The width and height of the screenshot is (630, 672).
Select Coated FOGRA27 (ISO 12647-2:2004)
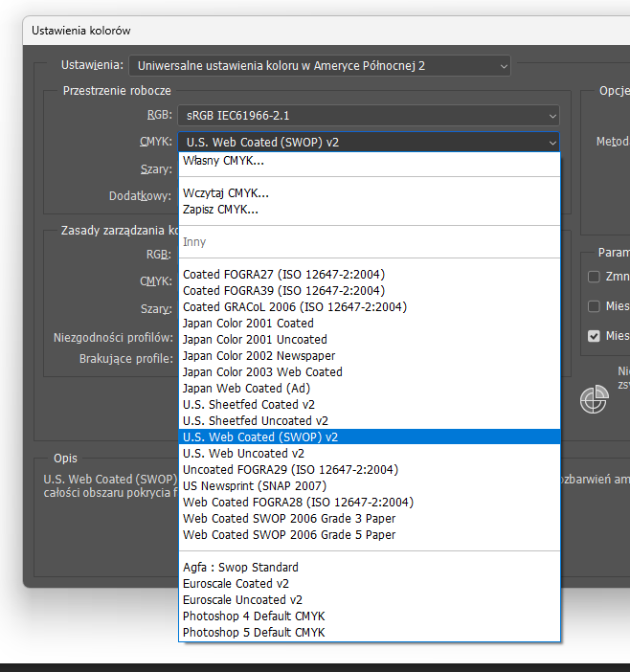[370, 275]
